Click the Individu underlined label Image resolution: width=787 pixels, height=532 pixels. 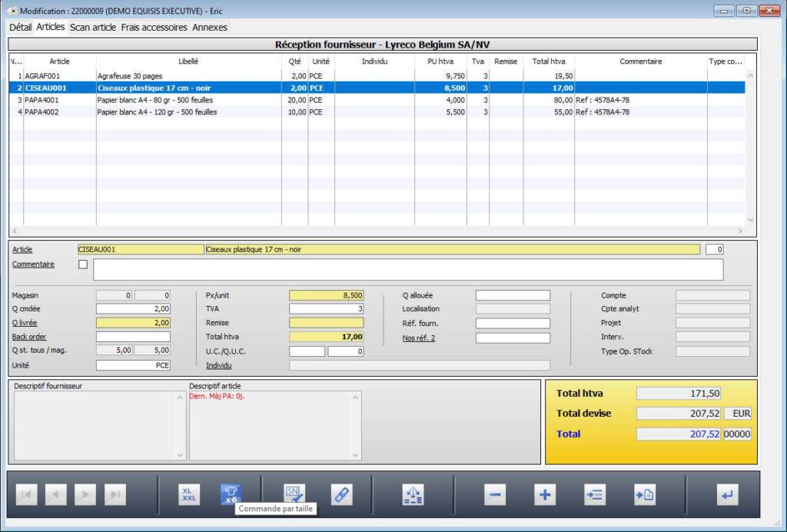pos(219,365)
